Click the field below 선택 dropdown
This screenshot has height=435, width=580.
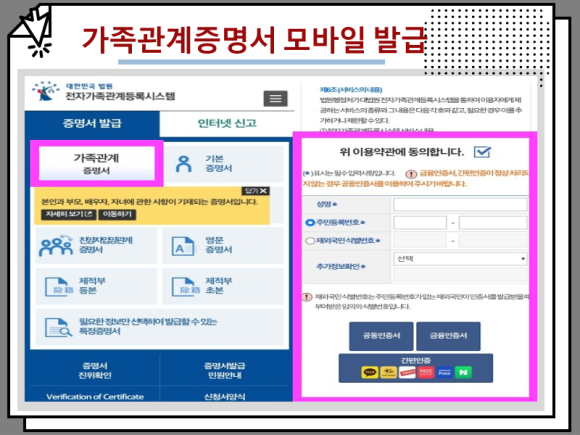pyautogui.click(x=460, y=275)
